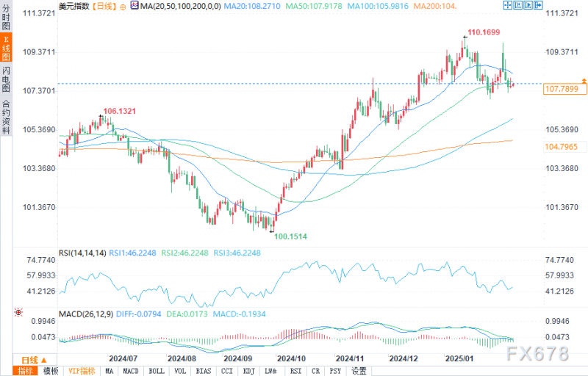This screenshot has height=376, width=588.
Task: Select the 指标 tab in bottom bar
Action: (26, 371)
